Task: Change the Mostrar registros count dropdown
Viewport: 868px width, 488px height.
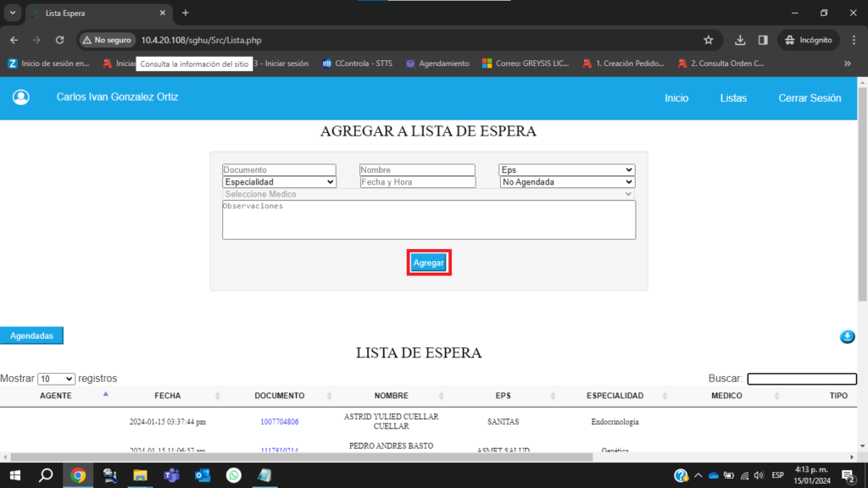Action: pos(56,379)
